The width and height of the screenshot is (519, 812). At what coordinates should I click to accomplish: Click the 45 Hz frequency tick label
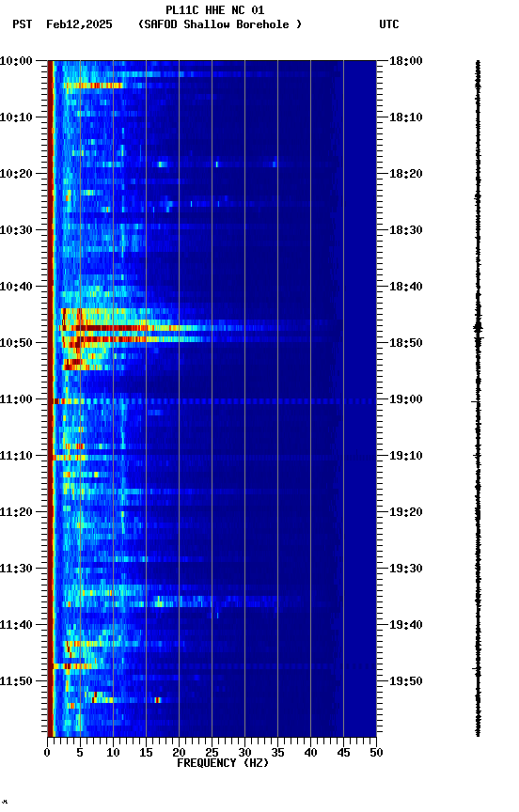[x=343, y=753]
